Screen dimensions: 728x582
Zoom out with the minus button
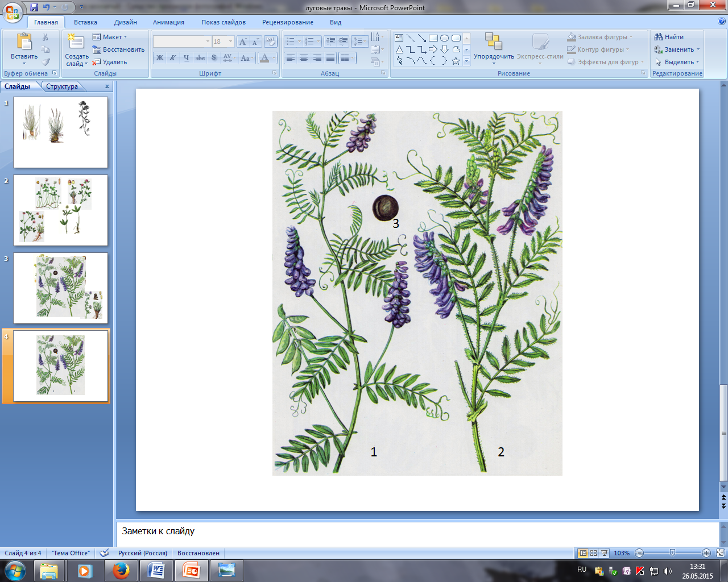639,553
